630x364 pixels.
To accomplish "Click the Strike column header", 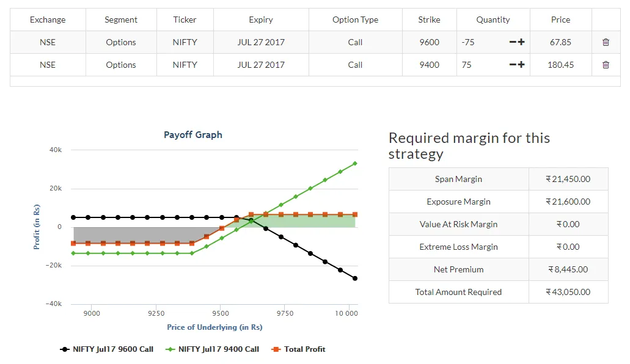I will [x=429, y=20].
